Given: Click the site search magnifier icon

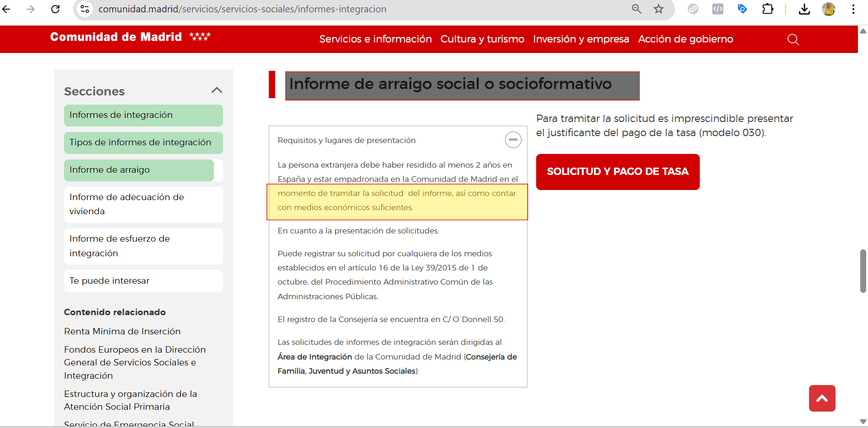Looking at the screenshot, I should (793, 40).
